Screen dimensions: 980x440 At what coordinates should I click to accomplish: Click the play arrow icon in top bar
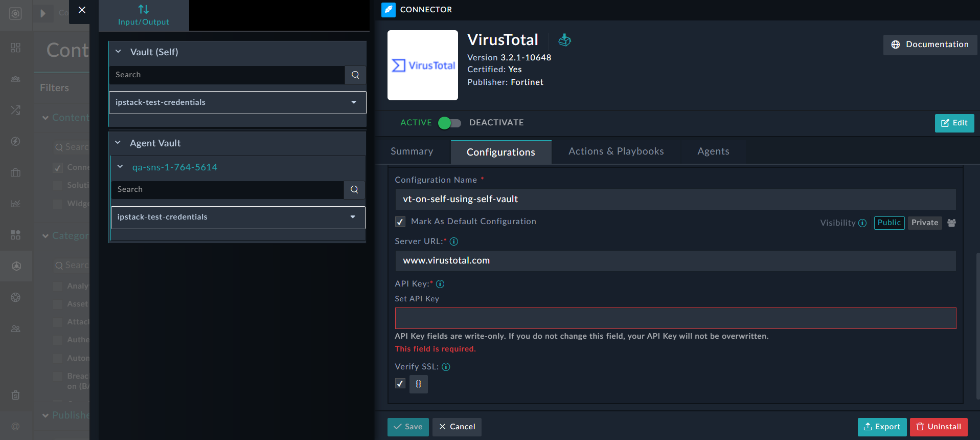[x=43, y=13]
